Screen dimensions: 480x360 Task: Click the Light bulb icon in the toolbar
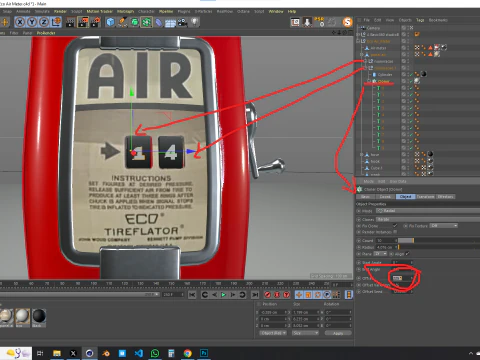(x=195, y=22)
